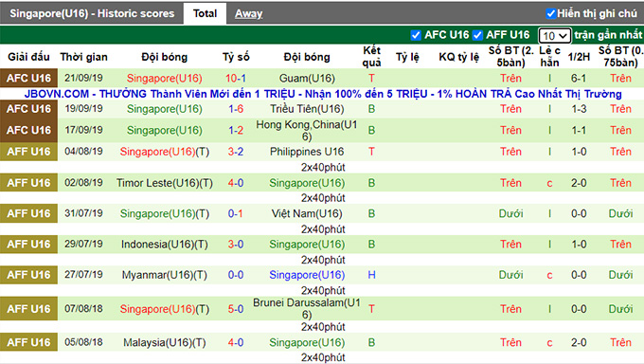The image size is (644, 364).
Task: Click the 'Kết quả' column header
Action: [x=371, y=56]
